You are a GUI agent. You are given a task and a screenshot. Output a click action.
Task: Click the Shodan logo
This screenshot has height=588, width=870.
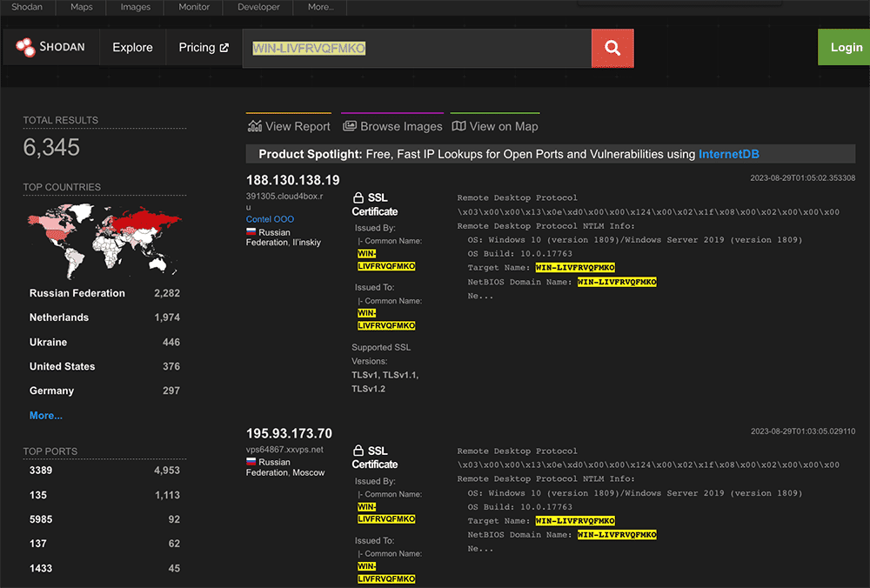tap(51, 47)
